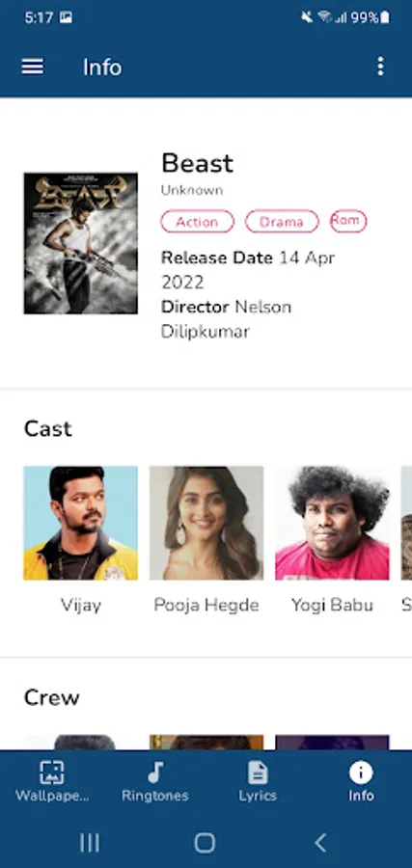Open recent apps via navigation bar
Image resolution: width=412 pixels, height=868 pixels.
90,843
